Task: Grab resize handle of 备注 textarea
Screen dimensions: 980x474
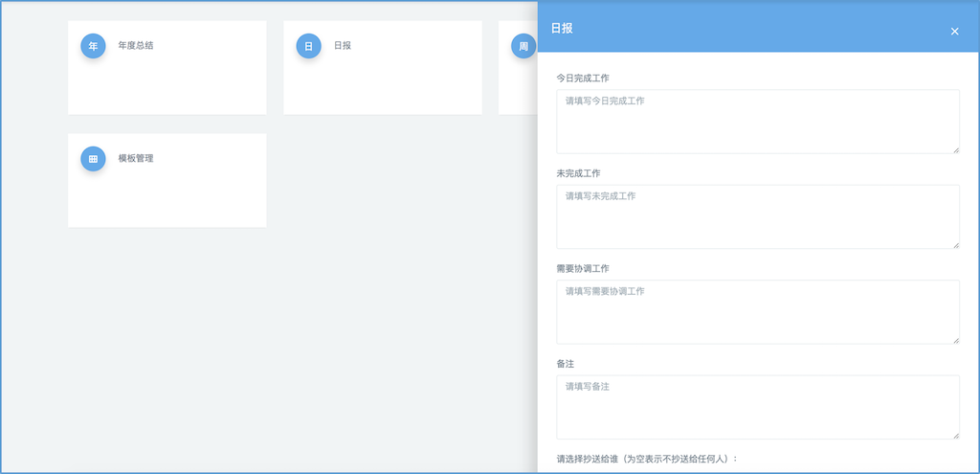Action: pyautogui.click(x=956, y=436)
